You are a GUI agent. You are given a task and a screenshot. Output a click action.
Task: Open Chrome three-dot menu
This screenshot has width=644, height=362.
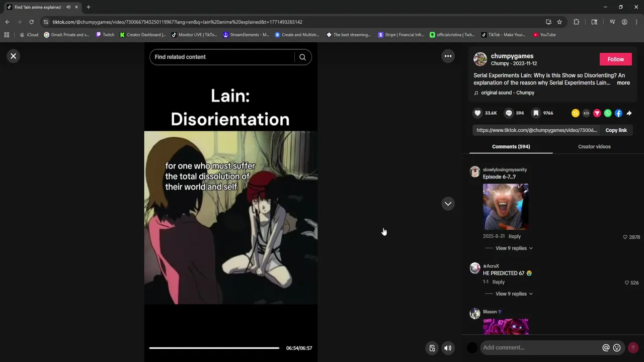[636, 22]
